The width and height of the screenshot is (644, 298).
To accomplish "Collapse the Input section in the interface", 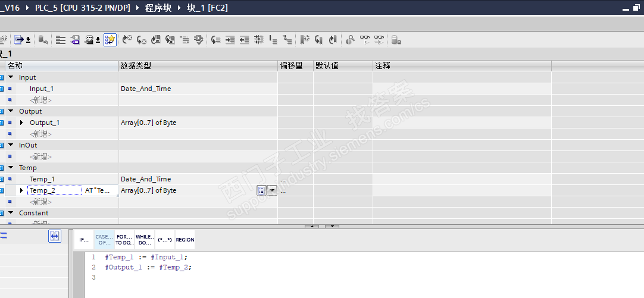I will [11, 77].
